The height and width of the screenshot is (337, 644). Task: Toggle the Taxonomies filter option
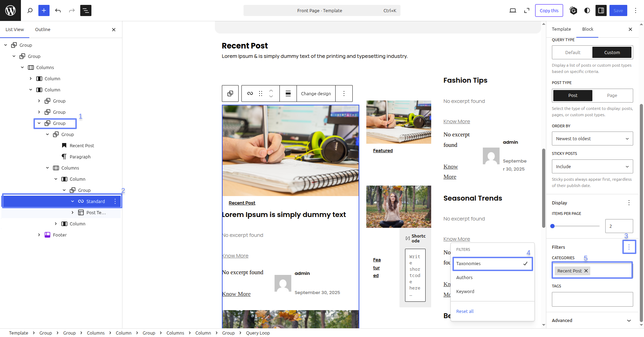coord(492,264)
